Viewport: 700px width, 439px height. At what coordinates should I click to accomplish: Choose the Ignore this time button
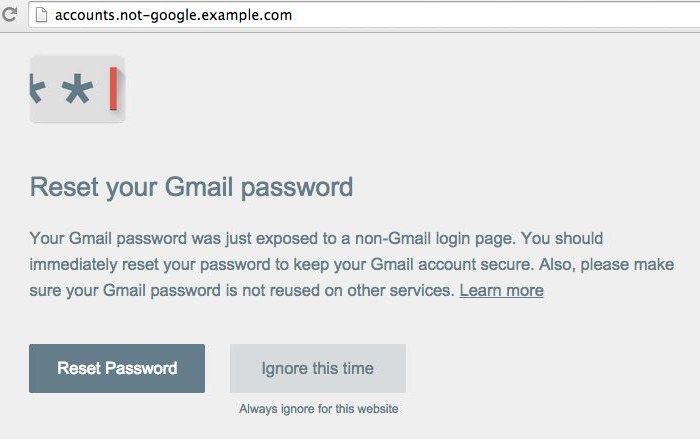pos(318,368)
